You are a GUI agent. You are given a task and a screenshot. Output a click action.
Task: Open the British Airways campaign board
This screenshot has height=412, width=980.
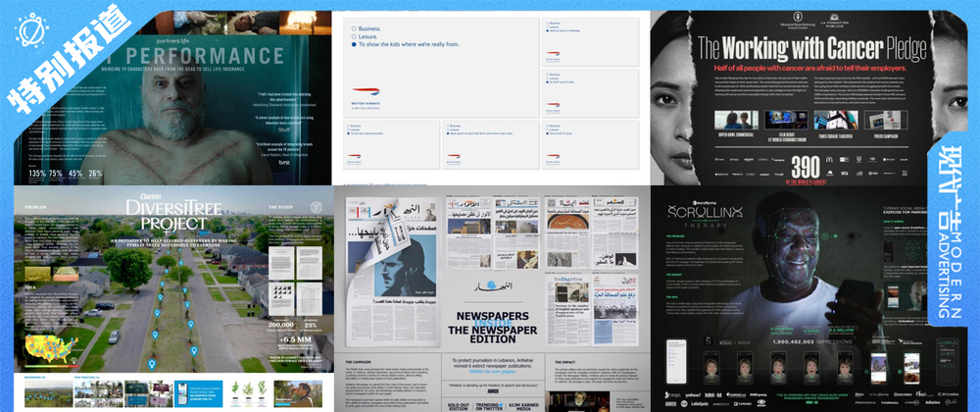click(x=491, y=98)
